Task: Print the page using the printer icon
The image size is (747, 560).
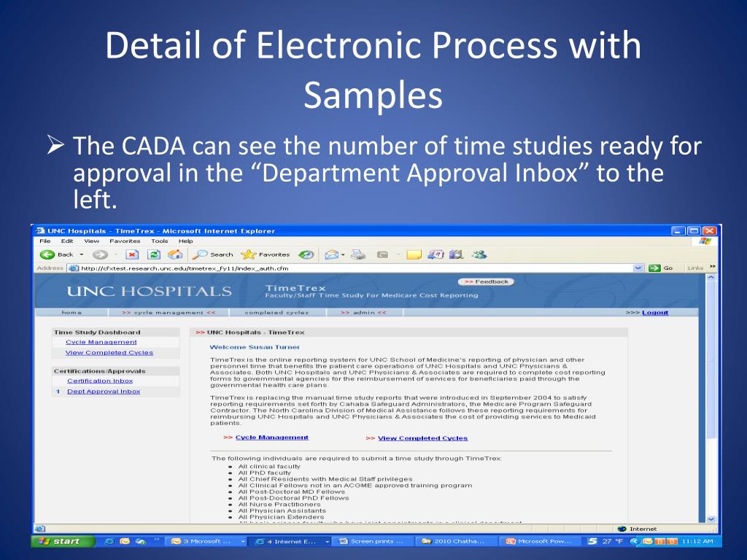Action: [x=358, y=254]
